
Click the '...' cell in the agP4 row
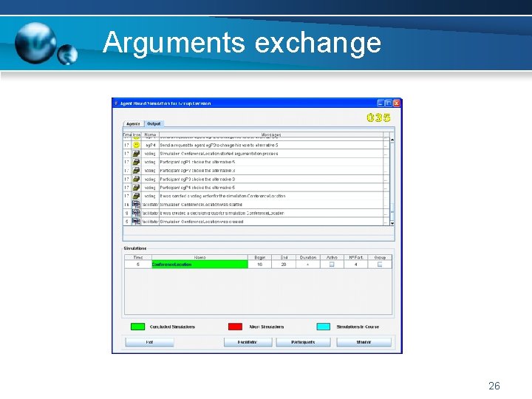click(x=386, y=145)
